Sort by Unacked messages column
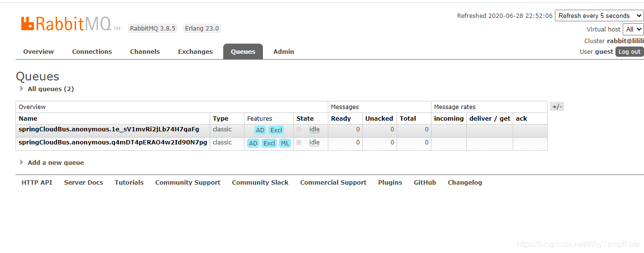644x253 pixels. [x=379, y=119]
